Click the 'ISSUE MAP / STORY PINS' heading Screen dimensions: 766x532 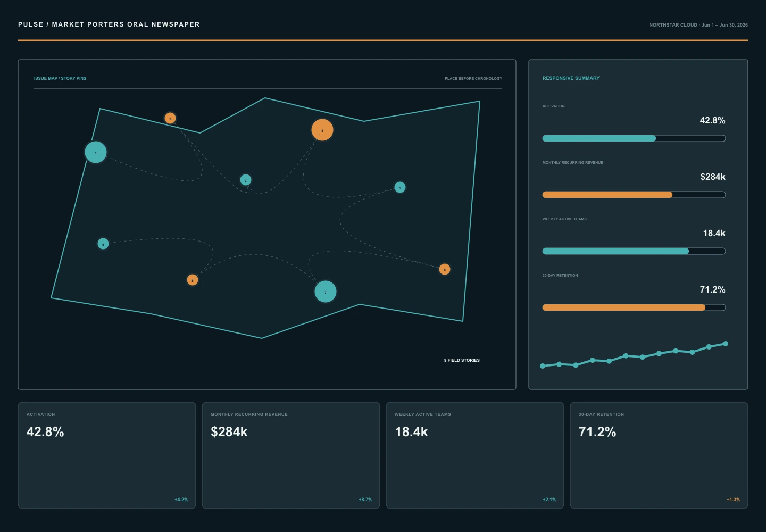click(60, 78)
